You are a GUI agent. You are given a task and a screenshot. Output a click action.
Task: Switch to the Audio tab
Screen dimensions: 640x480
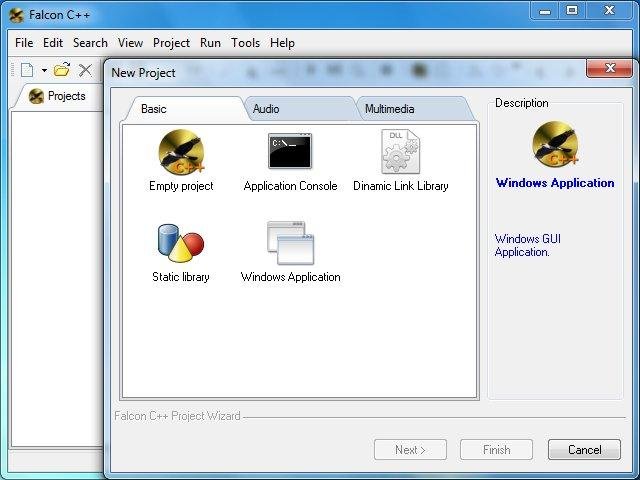point(300,109)
